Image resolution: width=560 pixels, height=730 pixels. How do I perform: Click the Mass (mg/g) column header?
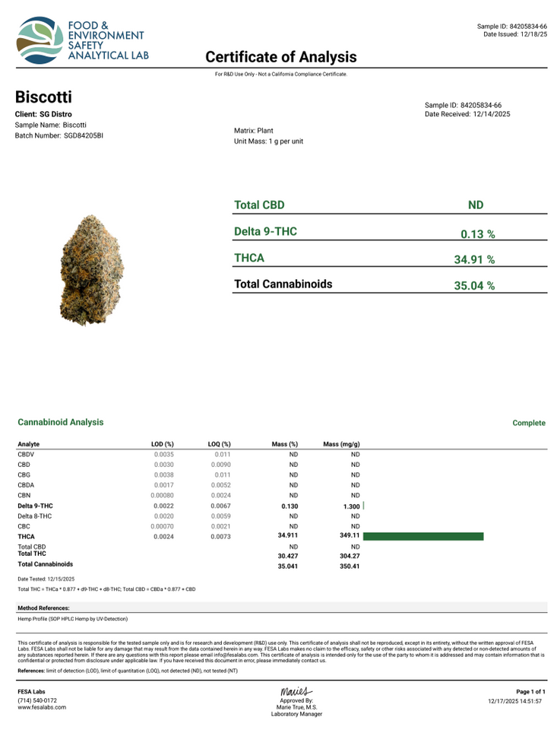click(341, 444)
